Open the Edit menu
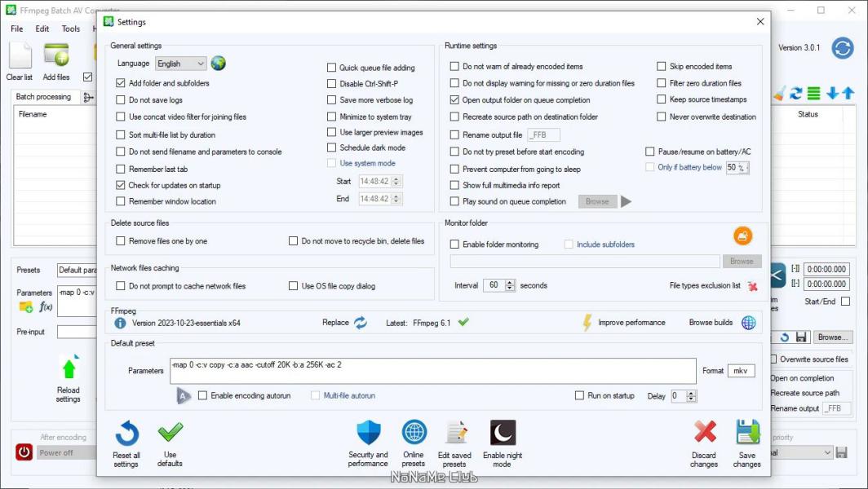868x489 pixels. tap(42, 29)
